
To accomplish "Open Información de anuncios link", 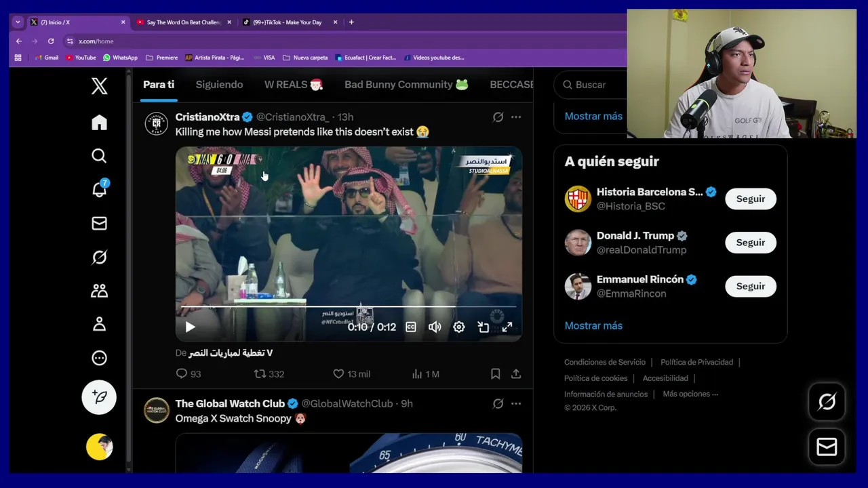I will pyautogui.click(x=606, y=394).
